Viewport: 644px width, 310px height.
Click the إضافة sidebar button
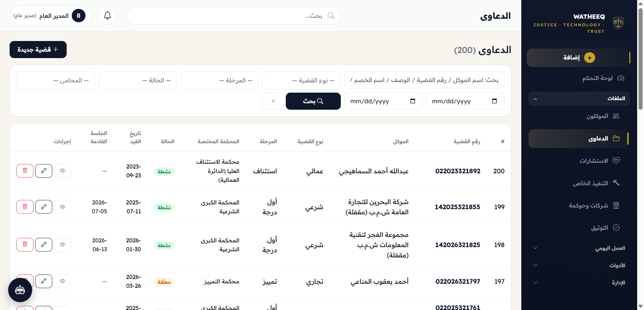click(x=578, y=58)
